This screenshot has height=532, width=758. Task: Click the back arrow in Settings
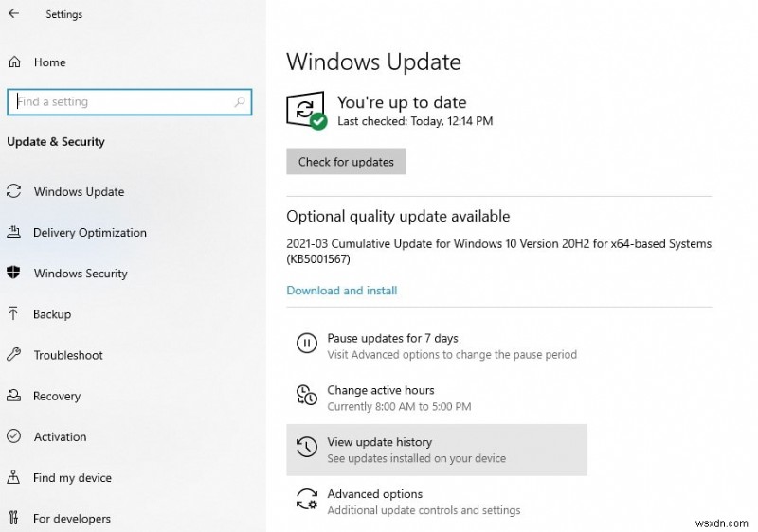click(x=13, y=13)
